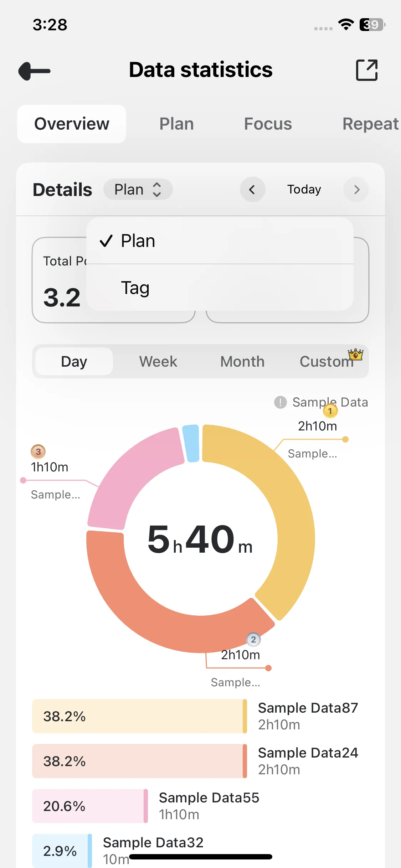Go to previous day with left chevron
401x868 pixels.
252,190
